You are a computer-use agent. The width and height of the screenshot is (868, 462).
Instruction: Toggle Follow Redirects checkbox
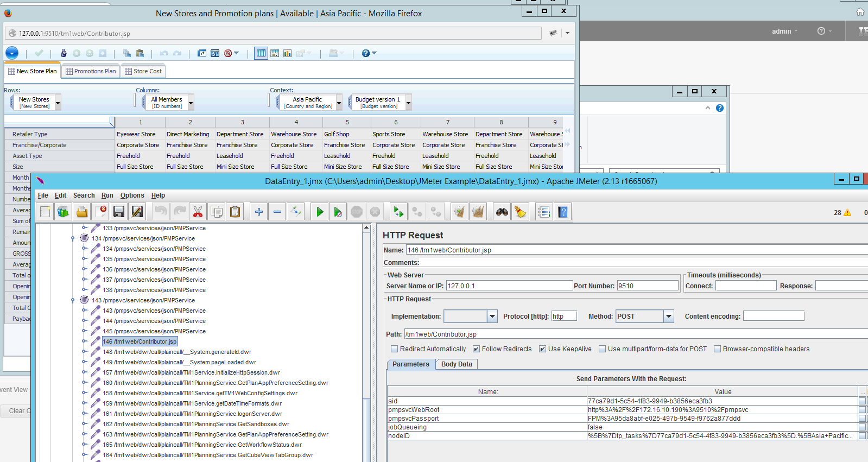pyautogui.click(x=477, y=349)
